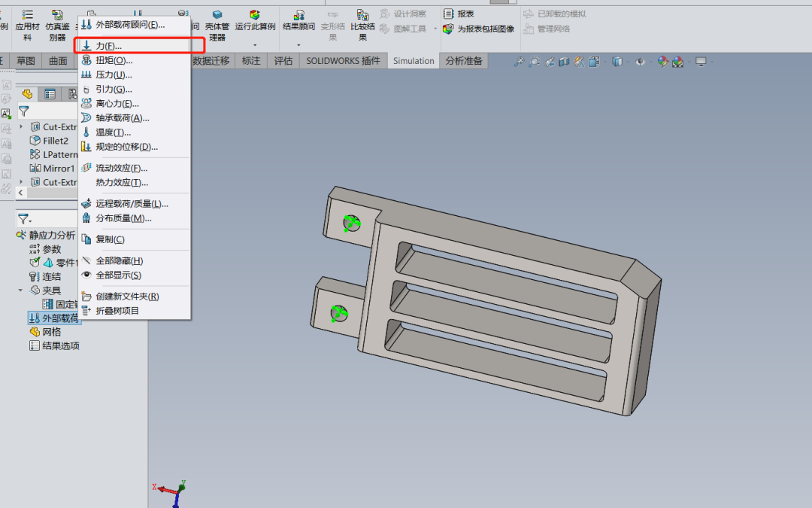The image size is (812, 508).
Task: Click the Zoom to Area view icon
Action: pos(534,62)
